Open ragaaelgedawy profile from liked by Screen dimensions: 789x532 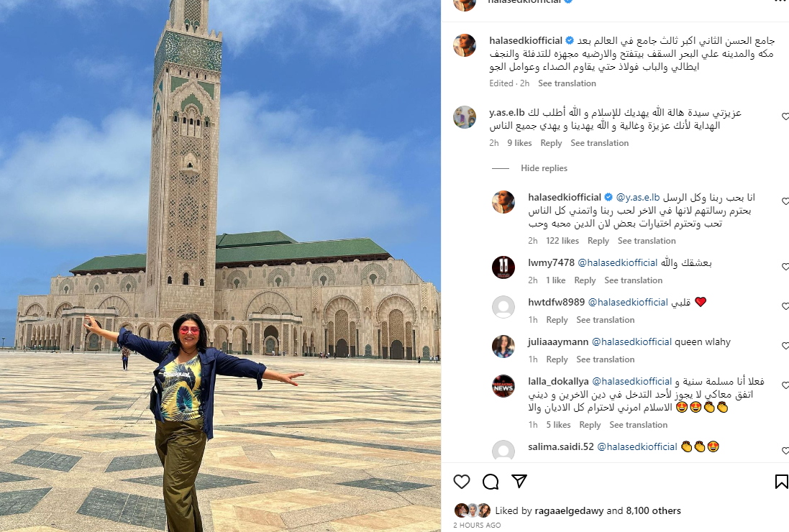point(569,511)
